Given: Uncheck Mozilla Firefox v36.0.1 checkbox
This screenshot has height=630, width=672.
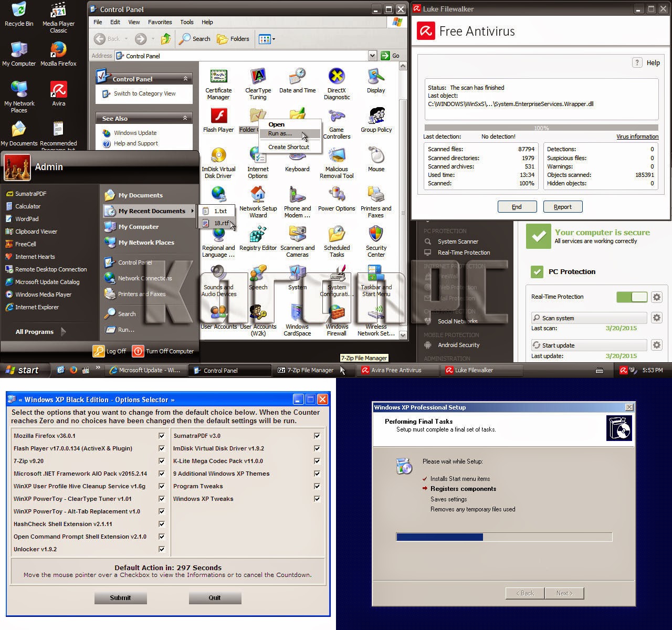Looking at the screenshot, I should 162,436.
